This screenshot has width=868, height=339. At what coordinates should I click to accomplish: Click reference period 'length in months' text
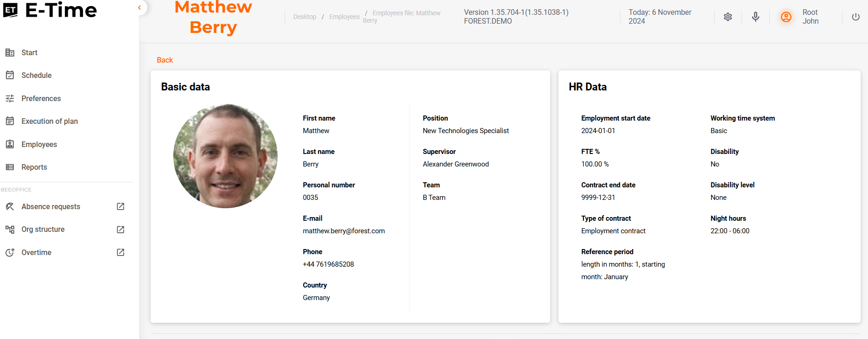623,270
